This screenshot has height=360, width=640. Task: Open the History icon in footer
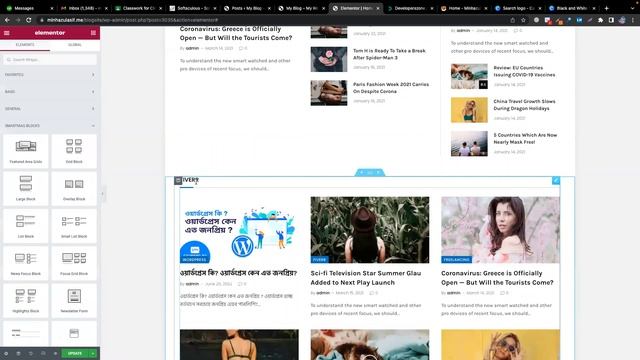click(x=31, y=353)
